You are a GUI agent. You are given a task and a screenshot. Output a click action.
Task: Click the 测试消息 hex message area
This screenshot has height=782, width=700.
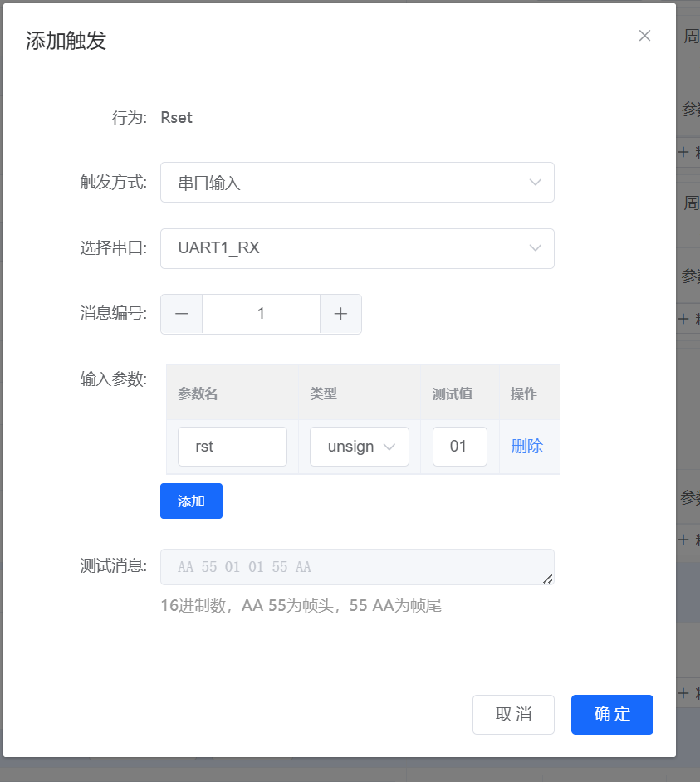pos(357,567)
